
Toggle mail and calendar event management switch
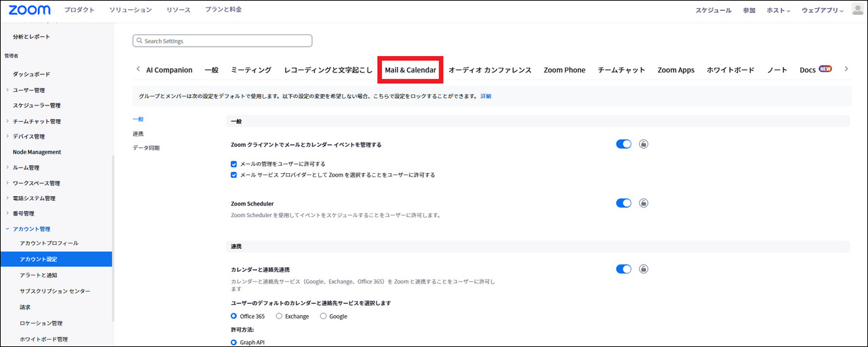click(x=624, y=144)
